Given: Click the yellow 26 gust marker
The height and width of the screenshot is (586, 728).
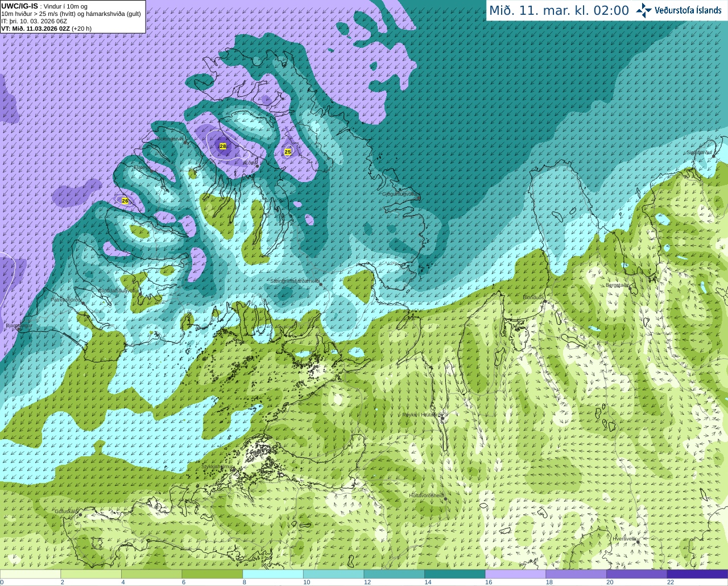Looking at the screenshot, I should (125, 201).
